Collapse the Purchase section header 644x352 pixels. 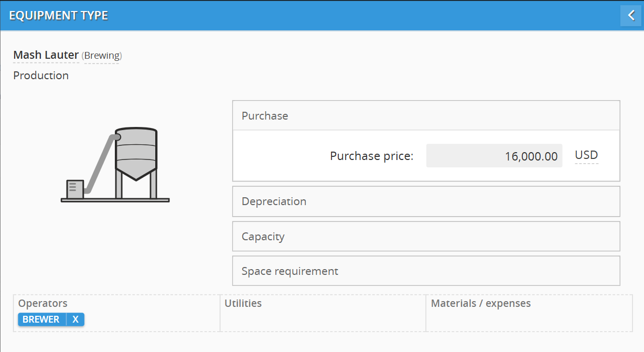click(x=425, y=116)
